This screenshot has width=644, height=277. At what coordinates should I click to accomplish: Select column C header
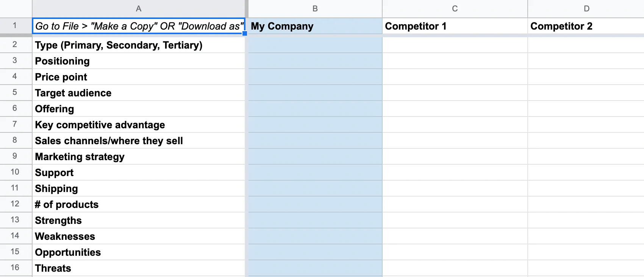point(455,9)
